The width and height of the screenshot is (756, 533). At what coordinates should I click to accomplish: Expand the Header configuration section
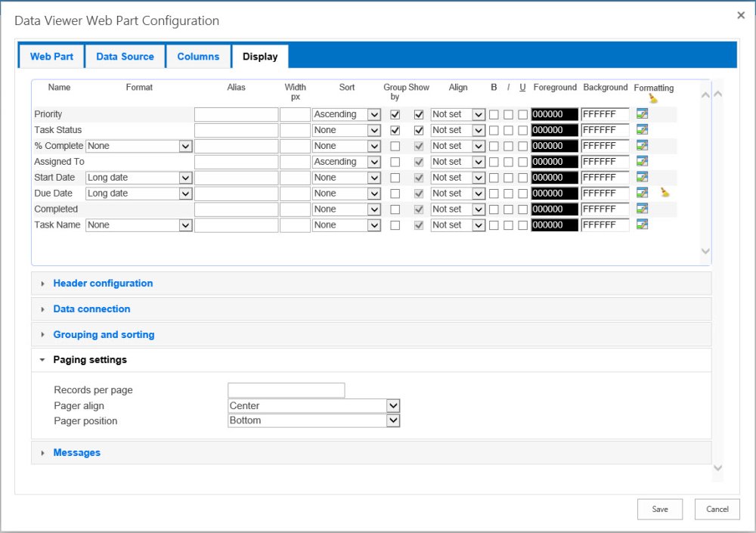103,283
